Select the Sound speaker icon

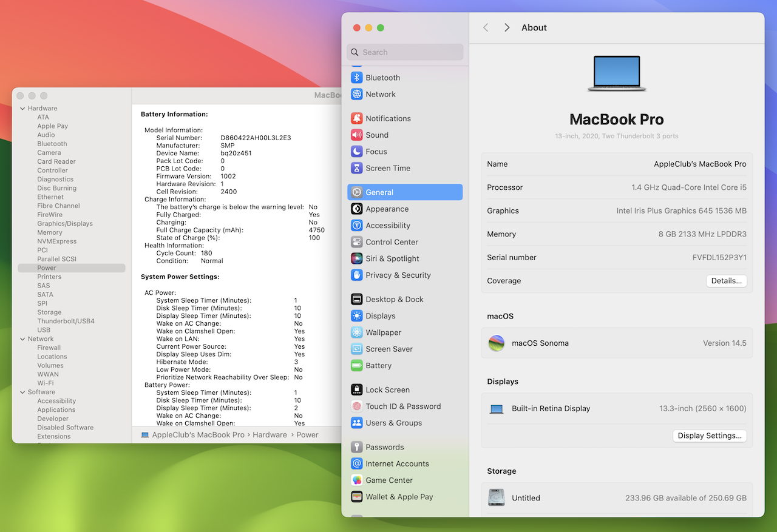pyautogui.click(x=357, y=135)
